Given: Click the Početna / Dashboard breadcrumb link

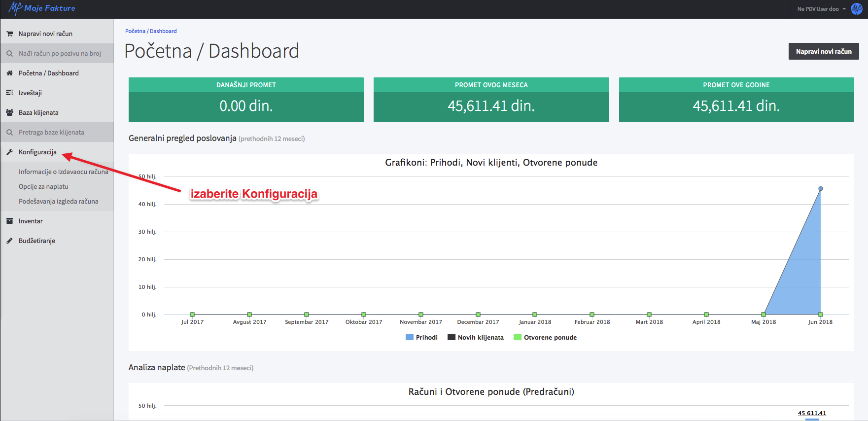Looking at the screenshot, I should (x=151, y=31).
